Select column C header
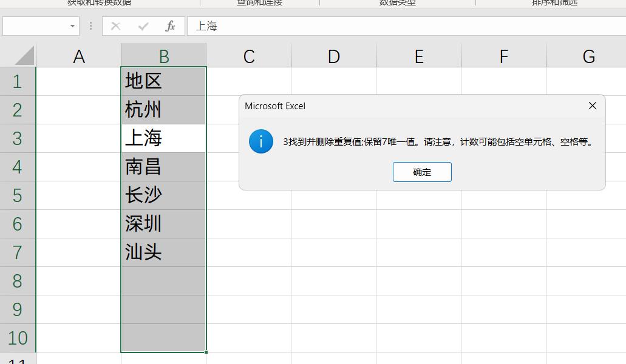This screenshot has width=626, height=364. pyautogui.click(x=248, y=55)
